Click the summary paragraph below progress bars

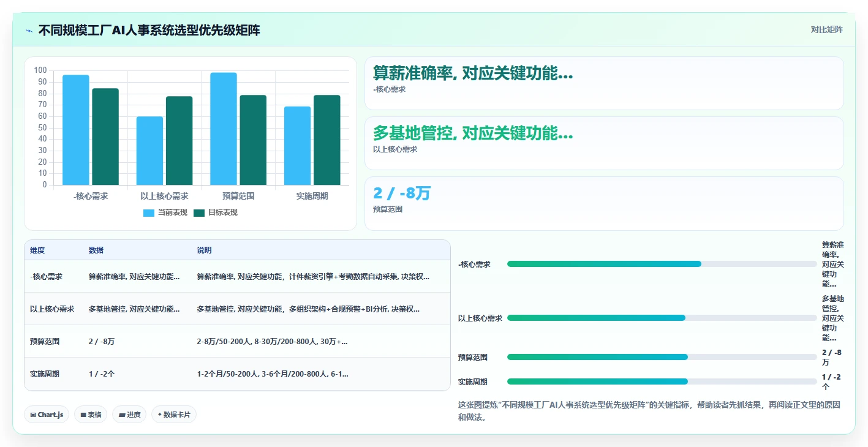649,411
